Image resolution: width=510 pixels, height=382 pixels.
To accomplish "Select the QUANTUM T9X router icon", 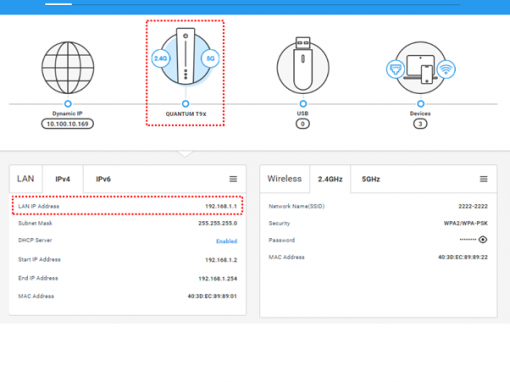I will pyautogui.click(x=186, y=56).
